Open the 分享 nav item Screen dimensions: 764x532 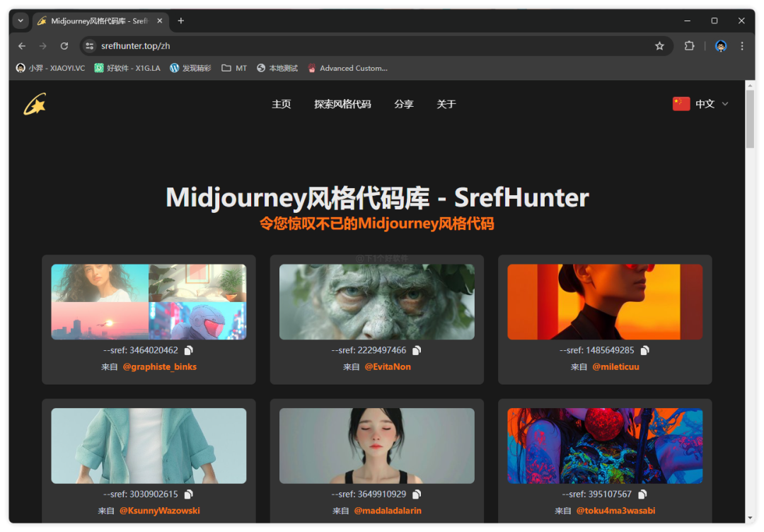[403, 104]
